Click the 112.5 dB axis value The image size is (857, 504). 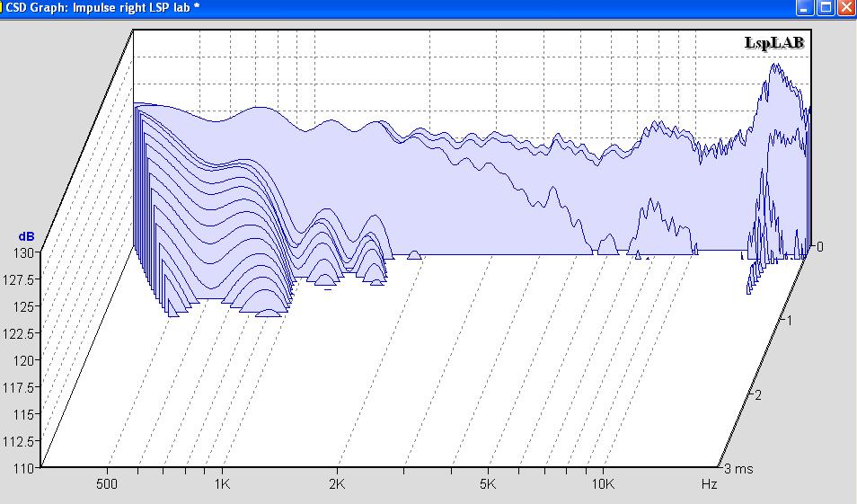click(x=17, y=441)
